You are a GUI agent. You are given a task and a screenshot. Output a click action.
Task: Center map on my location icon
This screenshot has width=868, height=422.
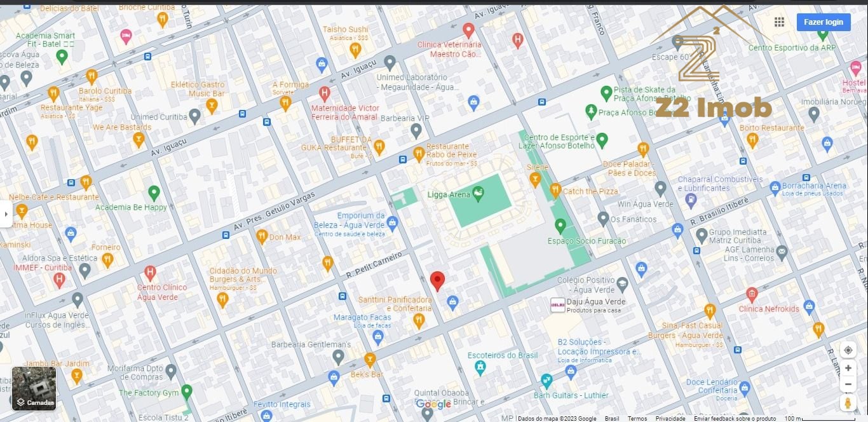[848, 350]
